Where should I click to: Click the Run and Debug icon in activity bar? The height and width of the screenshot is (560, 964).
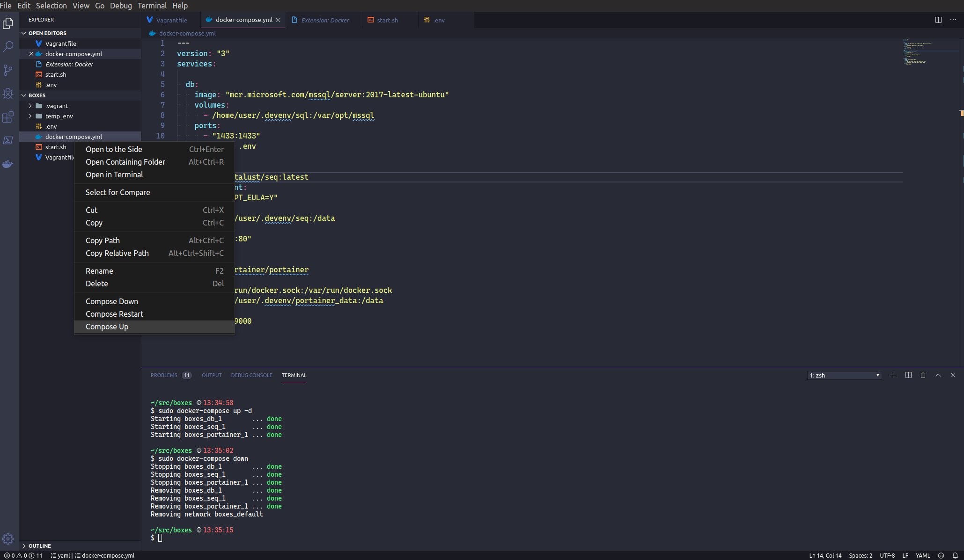pos(10,93)
